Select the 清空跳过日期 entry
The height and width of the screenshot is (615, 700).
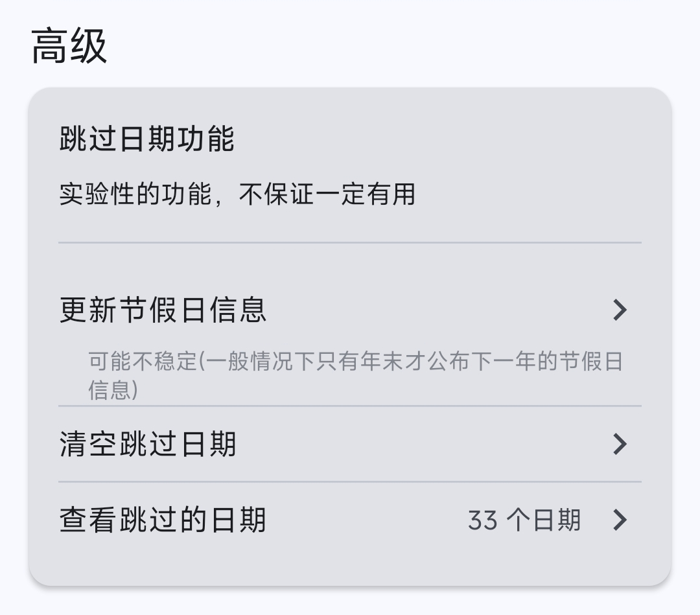[x=148, y=445]
